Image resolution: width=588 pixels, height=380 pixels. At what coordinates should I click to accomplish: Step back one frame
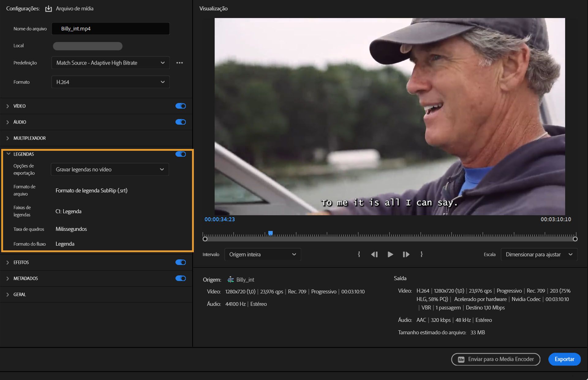click(374, 254)
